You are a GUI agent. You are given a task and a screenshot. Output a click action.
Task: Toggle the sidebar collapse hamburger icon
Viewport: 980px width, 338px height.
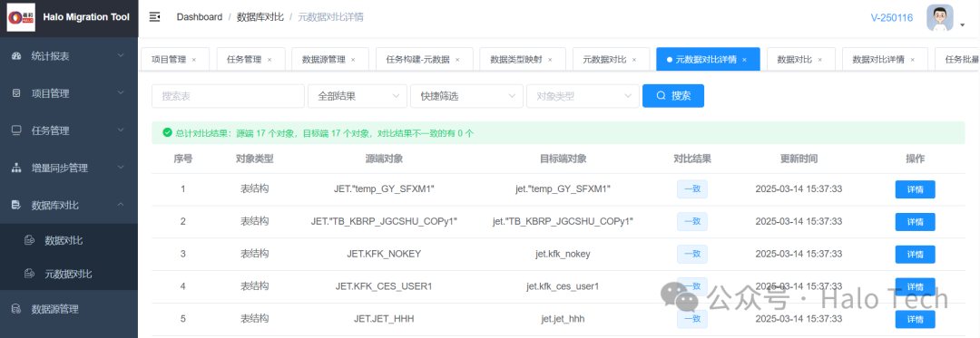click(x=154, y=17)
